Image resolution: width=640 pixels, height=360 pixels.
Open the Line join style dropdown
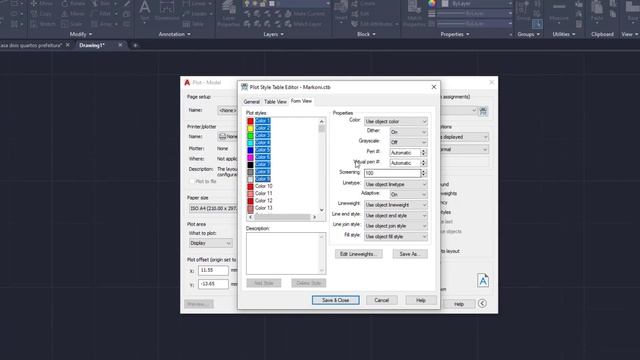(x=396, y=226)
